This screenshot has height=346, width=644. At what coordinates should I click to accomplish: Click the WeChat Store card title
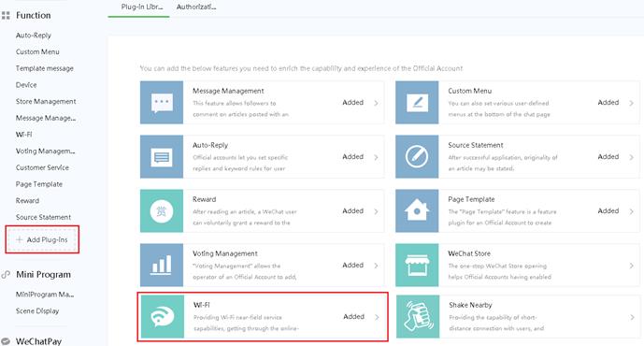coord(469,253)
